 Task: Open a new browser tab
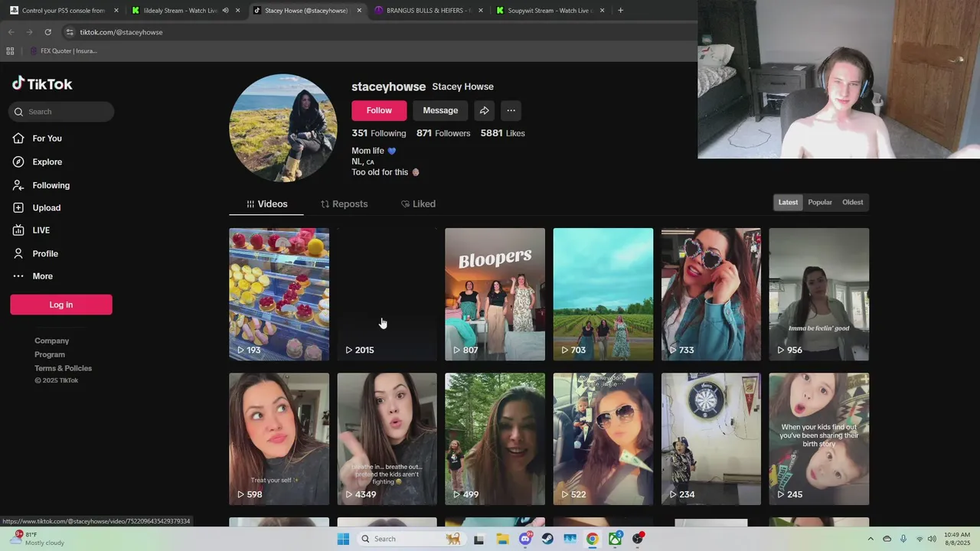[620, 11]
